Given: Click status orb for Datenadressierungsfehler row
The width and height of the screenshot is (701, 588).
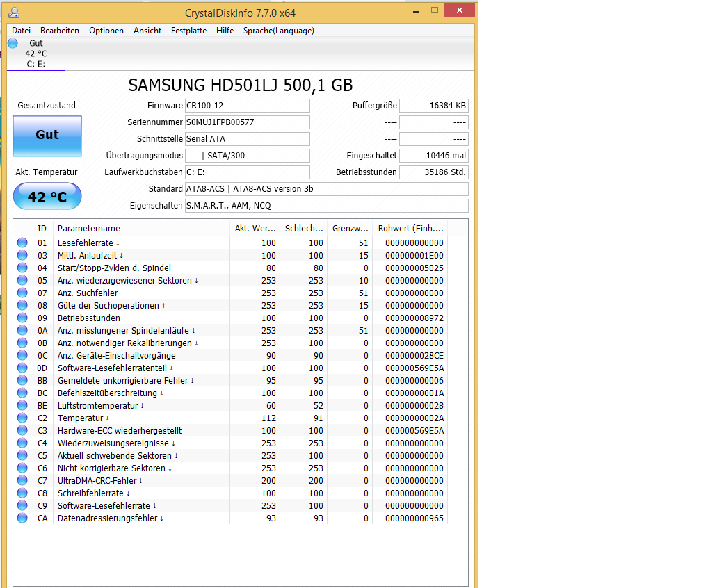Looking at the screenshot, I should [22, 518].
